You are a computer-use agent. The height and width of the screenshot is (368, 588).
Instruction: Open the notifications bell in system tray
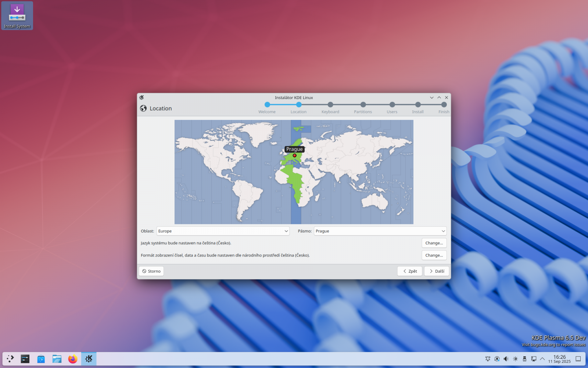[488, 359]
